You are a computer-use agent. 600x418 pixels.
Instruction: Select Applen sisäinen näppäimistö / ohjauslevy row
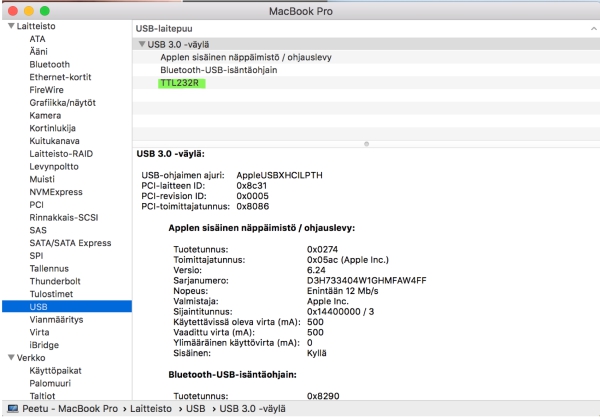pyautogui.click(x=366, y=57)
